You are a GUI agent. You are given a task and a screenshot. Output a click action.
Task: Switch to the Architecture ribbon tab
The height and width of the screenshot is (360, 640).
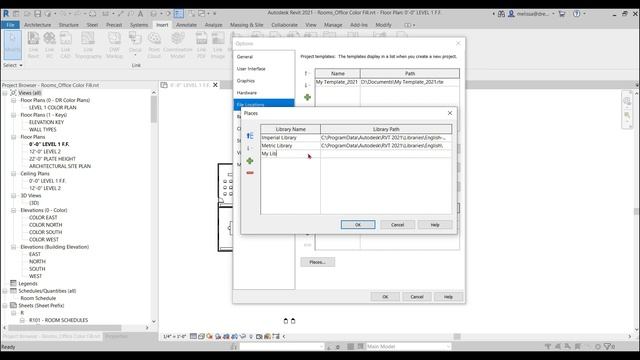tap(38, 25)
